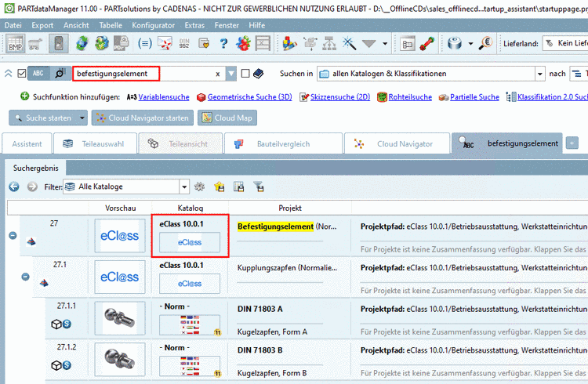Click the eCl@ss preview thumbnail in row 27
Screen dimensions: 588x384
click(x=120, y=236)
